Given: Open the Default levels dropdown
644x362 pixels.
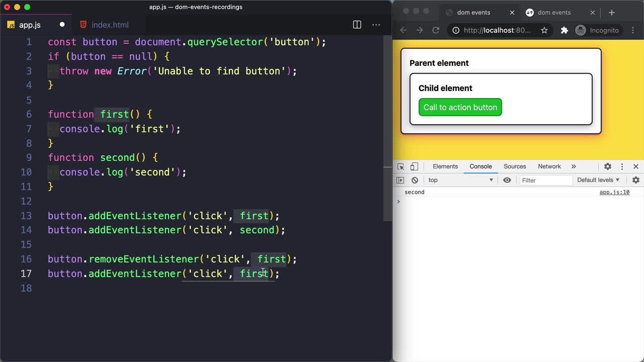Looking at the screenshot, I should tap(598, 180).
